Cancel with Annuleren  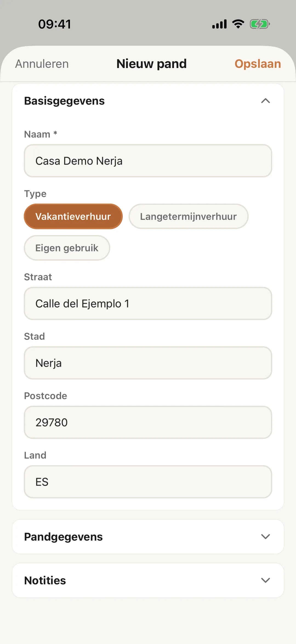tap(42, 64)
